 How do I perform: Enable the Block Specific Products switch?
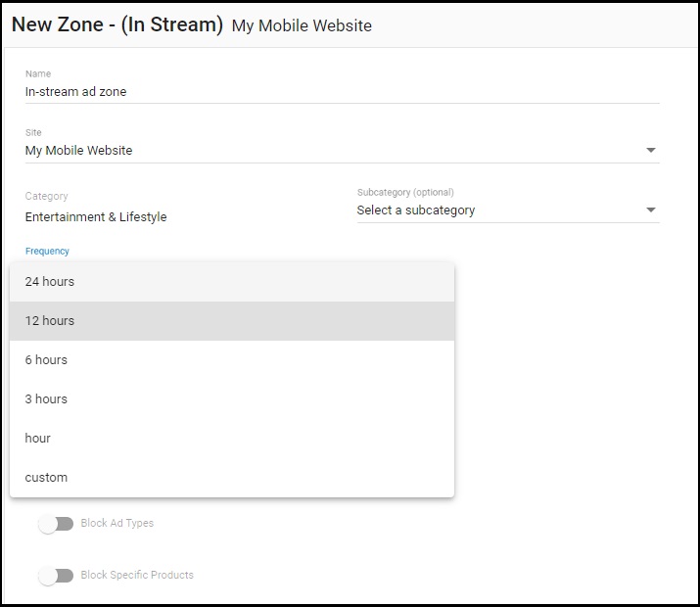[x=56, y=576]
